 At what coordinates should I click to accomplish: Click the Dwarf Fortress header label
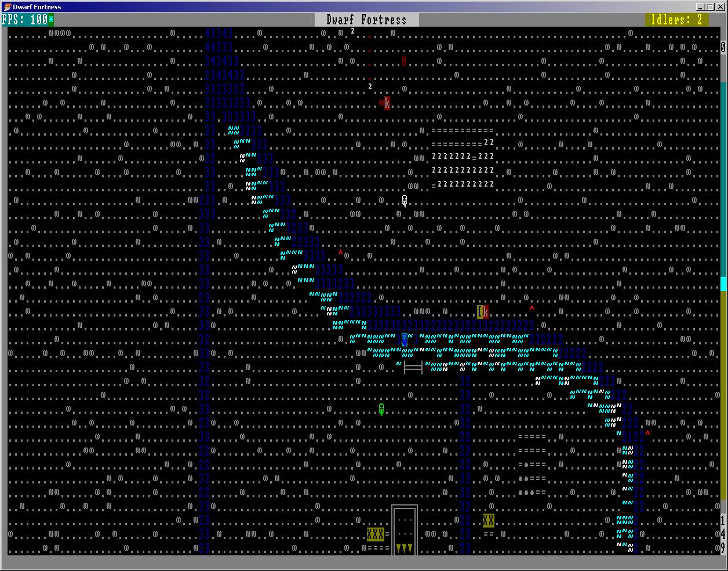click(x=366, y=20)
